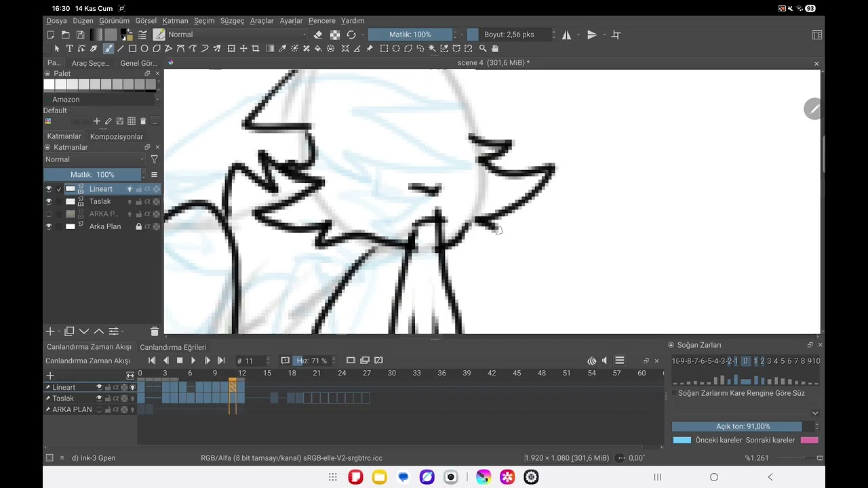Open the Dosya menu
Viewport: 868px width, 488px height.
point(56,21)
